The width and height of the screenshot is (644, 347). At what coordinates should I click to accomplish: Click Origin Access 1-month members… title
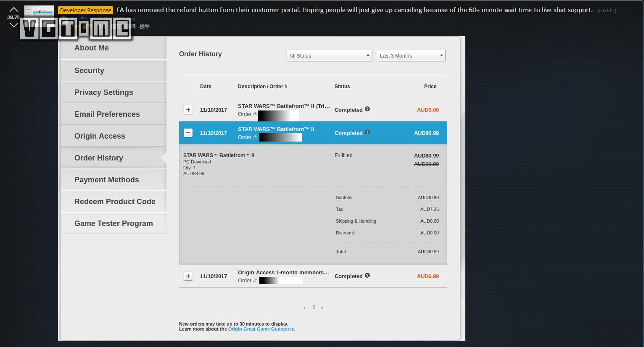[283, 273]
